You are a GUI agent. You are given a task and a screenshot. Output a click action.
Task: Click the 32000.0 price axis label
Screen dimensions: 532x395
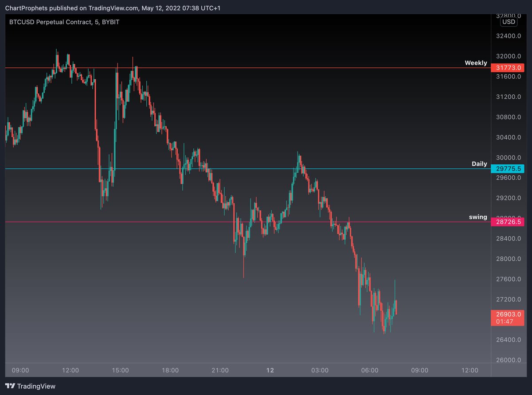pyautogui.click(x=508, y=56)
